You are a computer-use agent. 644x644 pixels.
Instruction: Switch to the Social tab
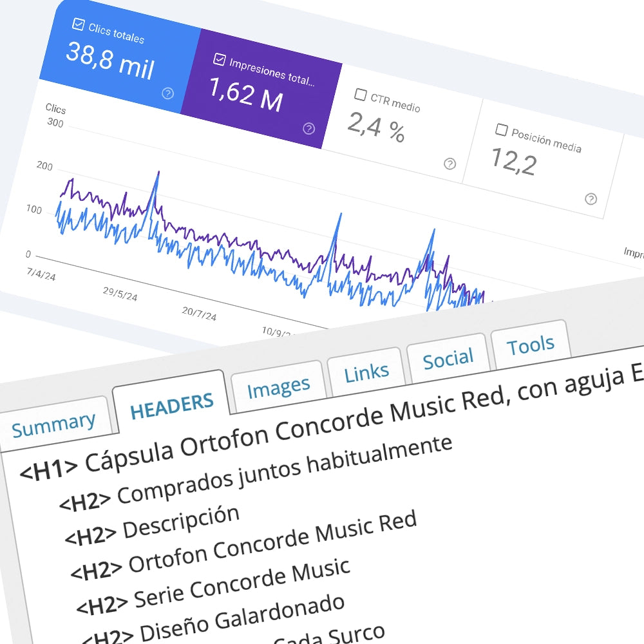click(x=448, y=359)
